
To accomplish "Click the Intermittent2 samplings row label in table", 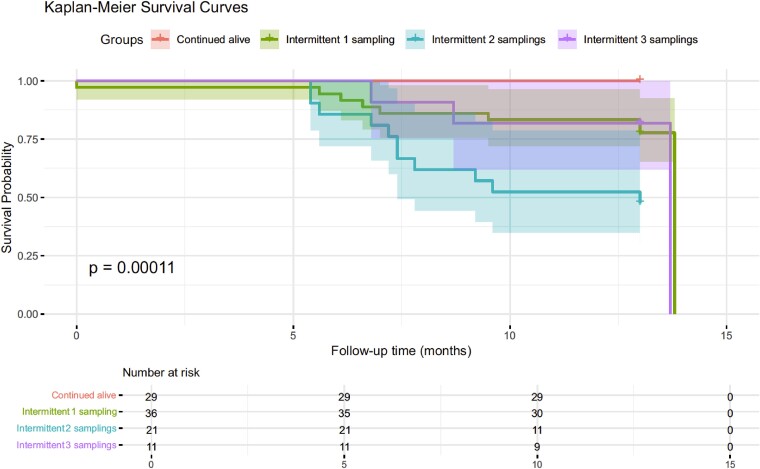I will click(x=66, y=428).
